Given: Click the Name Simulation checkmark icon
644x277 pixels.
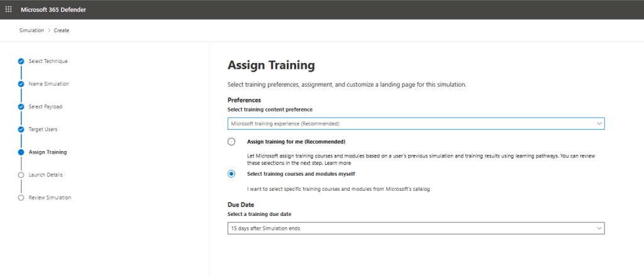Looking at the screenshot, I should point(21,84).
